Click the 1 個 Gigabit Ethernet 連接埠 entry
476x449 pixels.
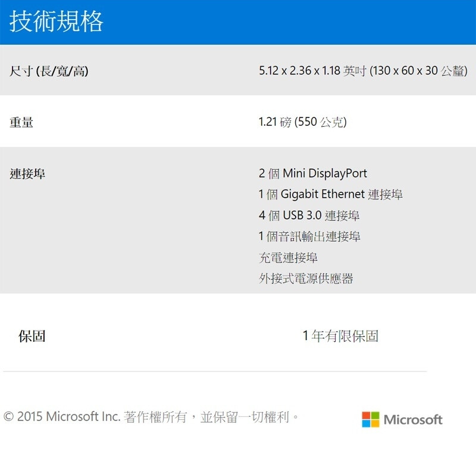(x=331, y=194)
